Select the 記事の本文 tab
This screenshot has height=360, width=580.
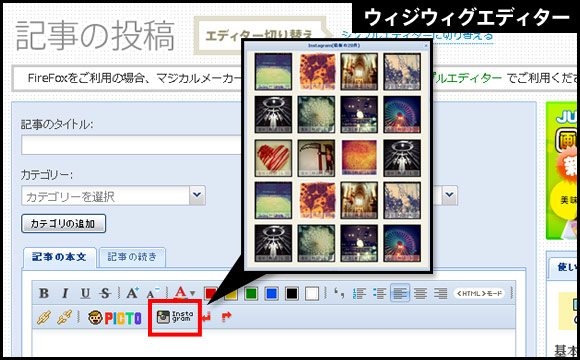click(59, 257)
